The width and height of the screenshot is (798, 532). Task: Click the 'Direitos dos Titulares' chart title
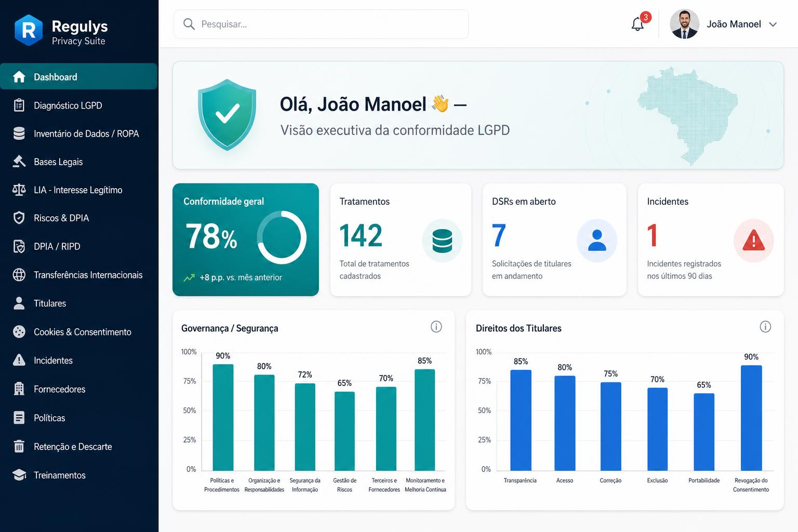(x=518, y=328)
